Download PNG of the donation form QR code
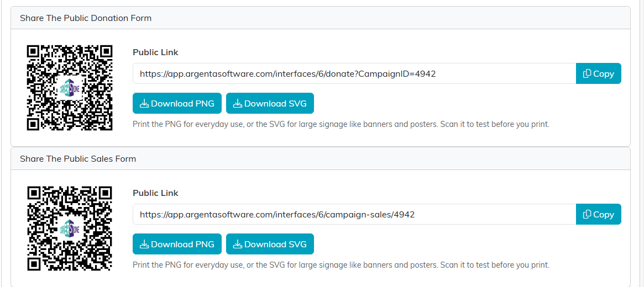 point(177,103)
